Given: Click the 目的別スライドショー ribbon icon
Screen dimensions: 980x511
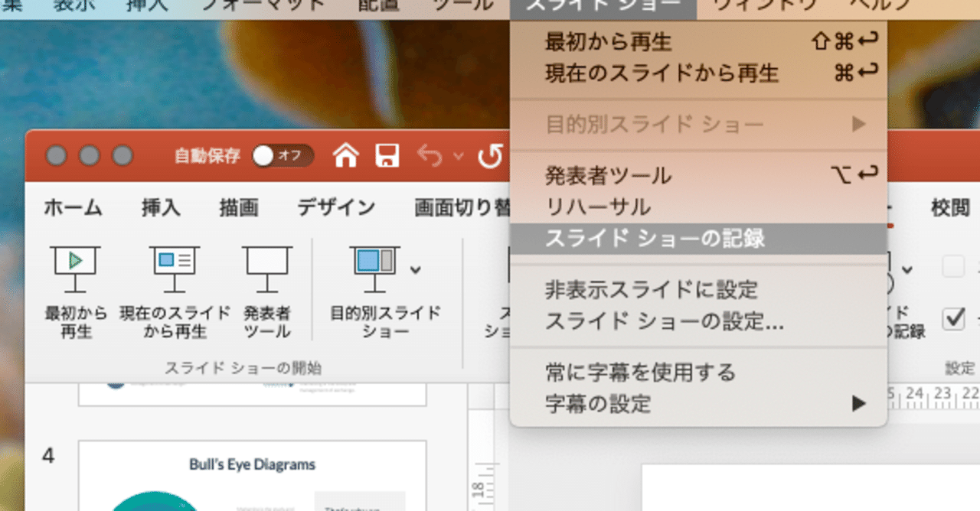Looking at the screenshot, I should 374,269.
